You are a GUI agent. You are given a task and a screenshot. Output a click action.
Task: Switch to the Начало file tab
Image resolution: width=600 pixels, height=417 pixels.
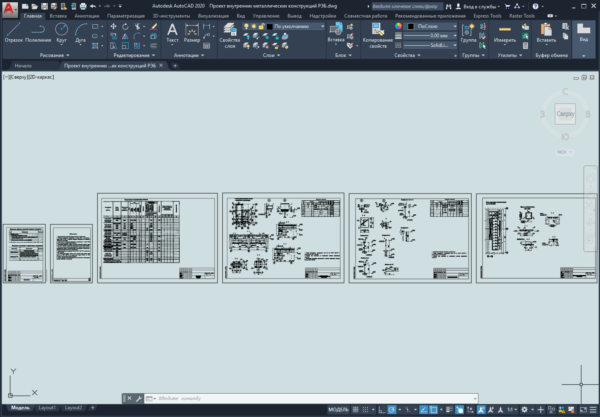click(23, 66)
